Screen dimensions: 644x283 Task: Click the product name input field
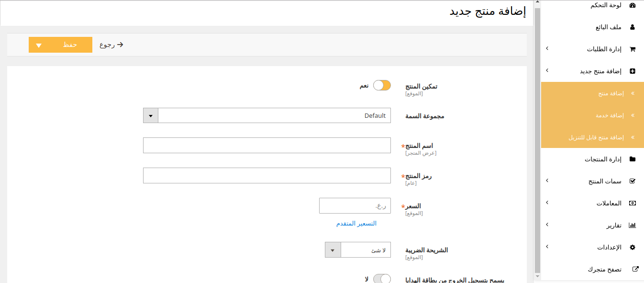click(267, 146)
